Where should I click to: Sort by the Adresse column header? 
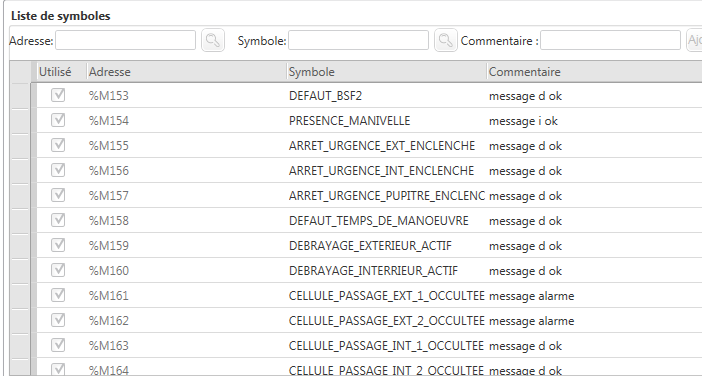(x=186, y=72)
